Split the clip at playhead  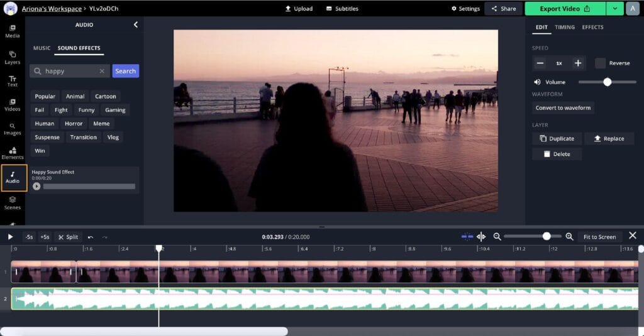pyautogui.click(x=68, y=237)
